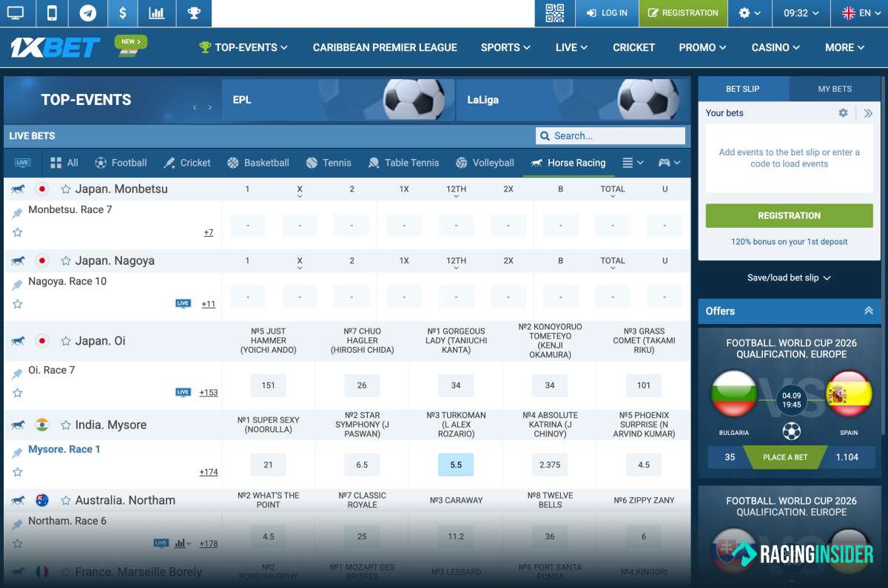Click previous arrow in TOP-EVENTS banner
Screen dimensions: 888x588
tap(195, 107)
